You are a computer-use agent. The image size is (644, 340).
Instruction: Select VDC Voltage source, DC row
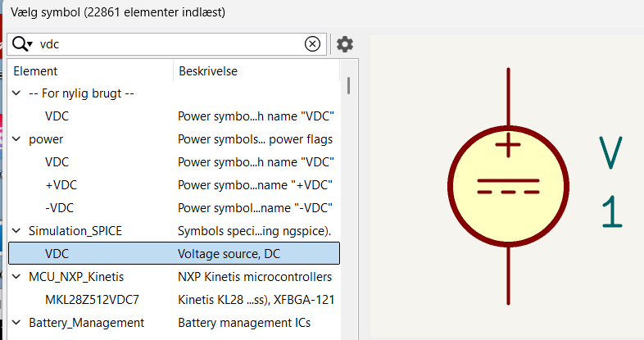175,254
